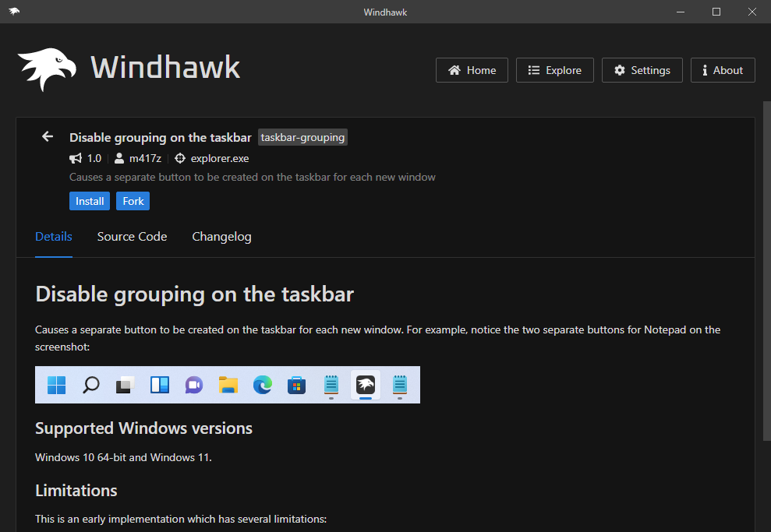Viewport: 771px width, 532px height.
Task: Minimize the Windhawk window
Action: click(x=681, y=12)
